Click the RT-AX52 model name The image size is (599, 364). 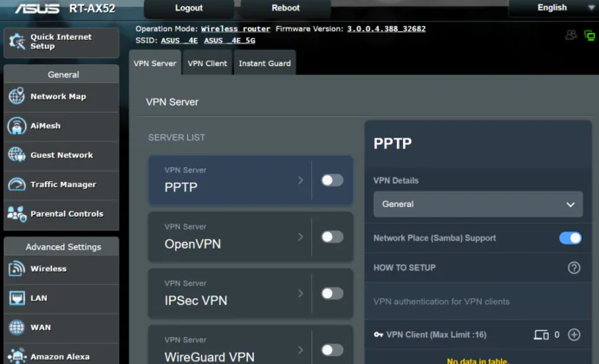tap(92, 9)
